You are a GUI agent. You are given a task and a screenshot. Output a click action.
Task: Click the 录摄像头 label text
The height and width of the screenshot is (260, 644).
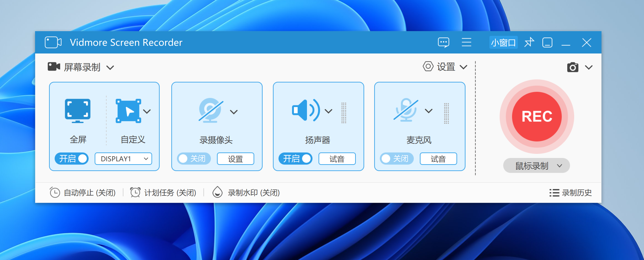coord(216,140)
